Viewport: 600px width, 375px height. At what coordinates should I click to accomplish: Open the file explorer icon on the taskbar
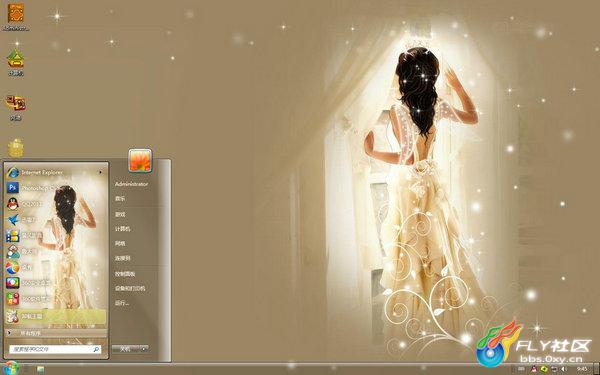click(x=40, y=369)
